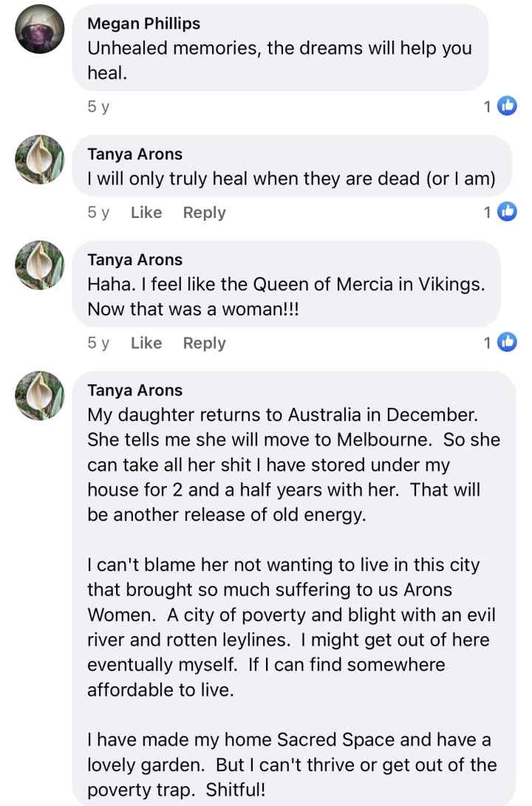Viewport: 532px width, 806px height.
Task: Open Tanya Arons name on heal comment
Action: coord(134,154)
